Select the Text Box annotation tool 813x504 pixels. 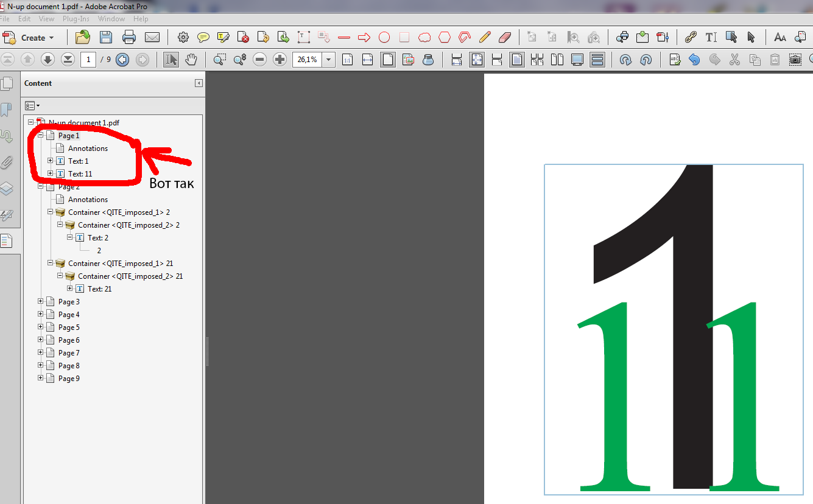pos(304,37)
